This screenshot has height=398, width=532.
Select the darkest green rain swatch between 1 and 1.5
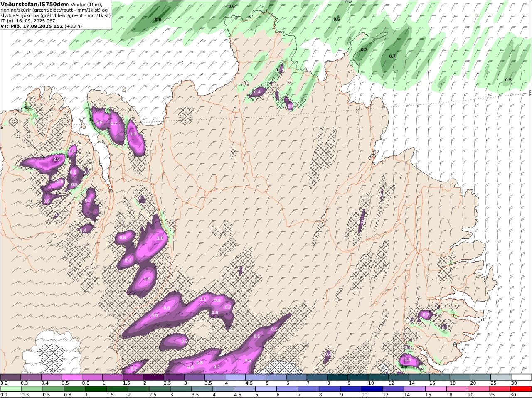point(95,389)
